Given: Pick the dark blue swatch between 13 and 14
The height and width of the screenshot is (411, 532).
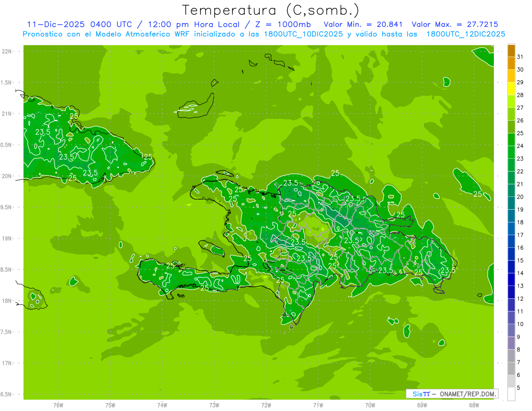Looking at the screenshot, I should click(511, 280).
